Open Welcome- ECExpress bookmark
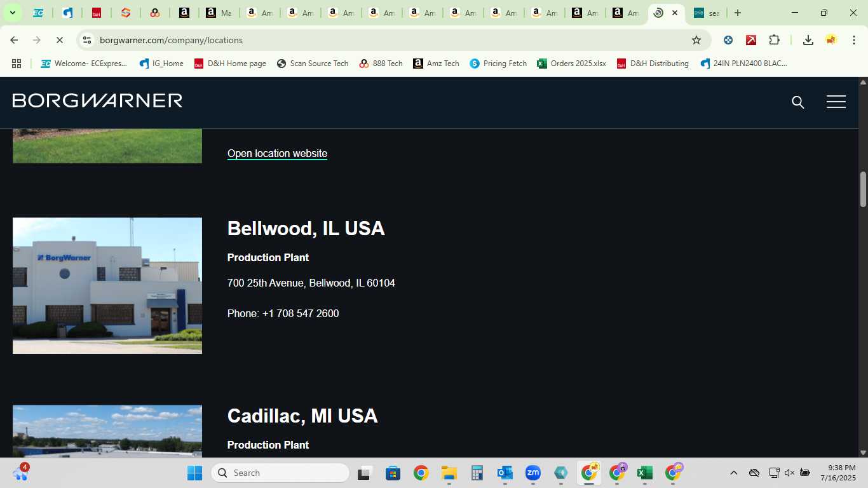The image size is (868, 488). 84,64
